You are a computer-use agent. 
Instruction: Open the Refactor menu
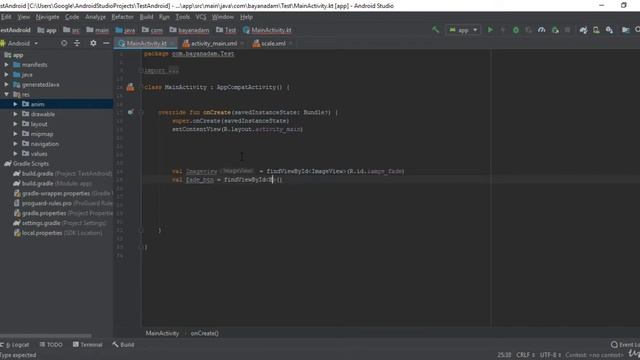[x=122, y=17]
